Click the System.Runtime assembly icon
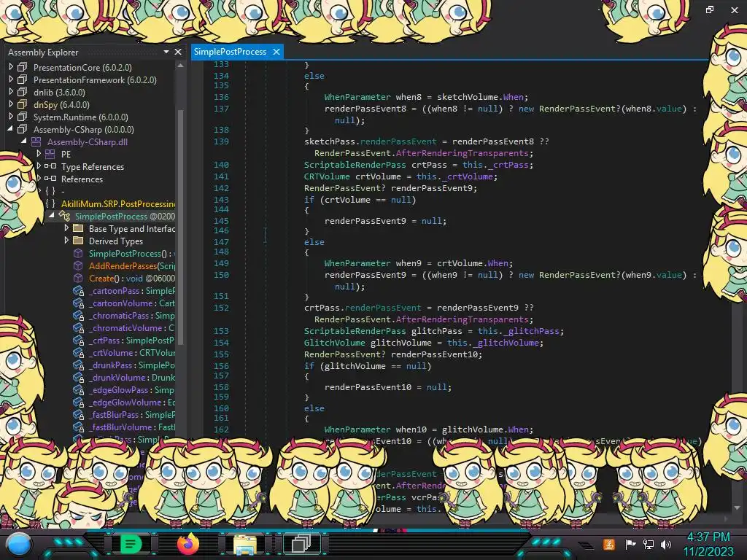The width and height of the screenshot is (747, 560). coord(23,117)
